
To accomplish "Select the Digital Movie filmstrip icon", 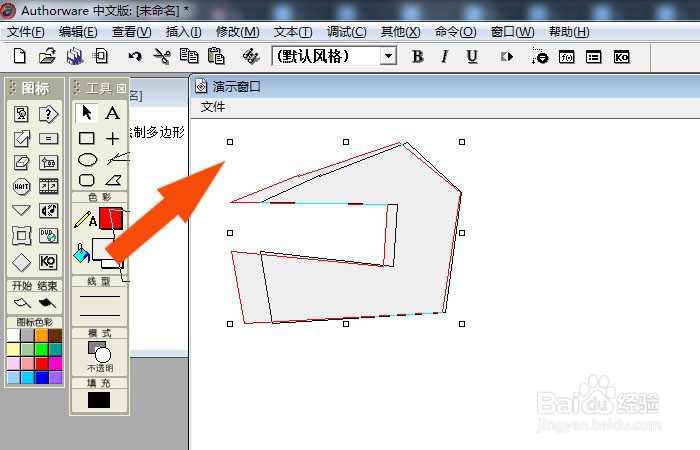I will point(48,187).
